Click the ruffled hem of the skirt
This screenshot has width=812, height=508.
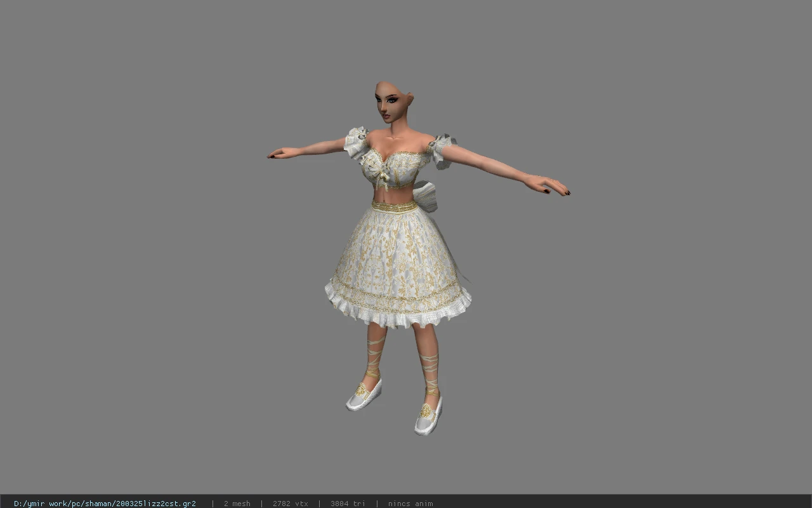[398, 307]
